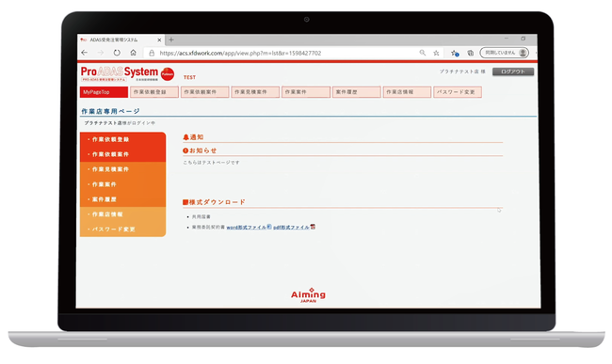Click the square icon beside 様式ダウンロード

pos(185,202)
